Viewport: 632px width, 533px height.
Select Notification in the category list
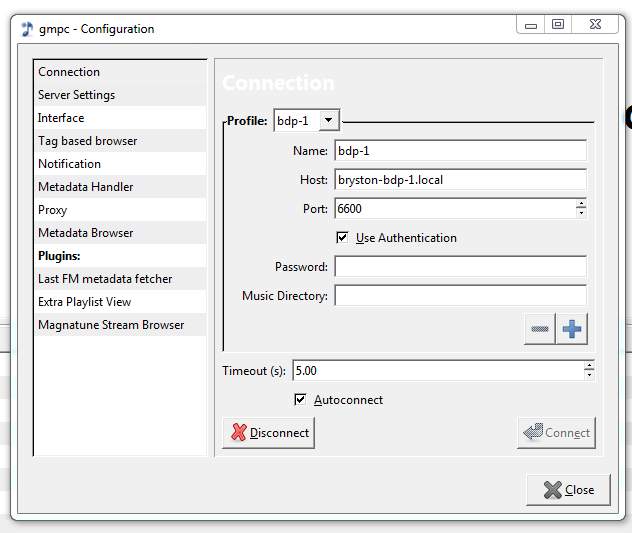coord(69,164)
